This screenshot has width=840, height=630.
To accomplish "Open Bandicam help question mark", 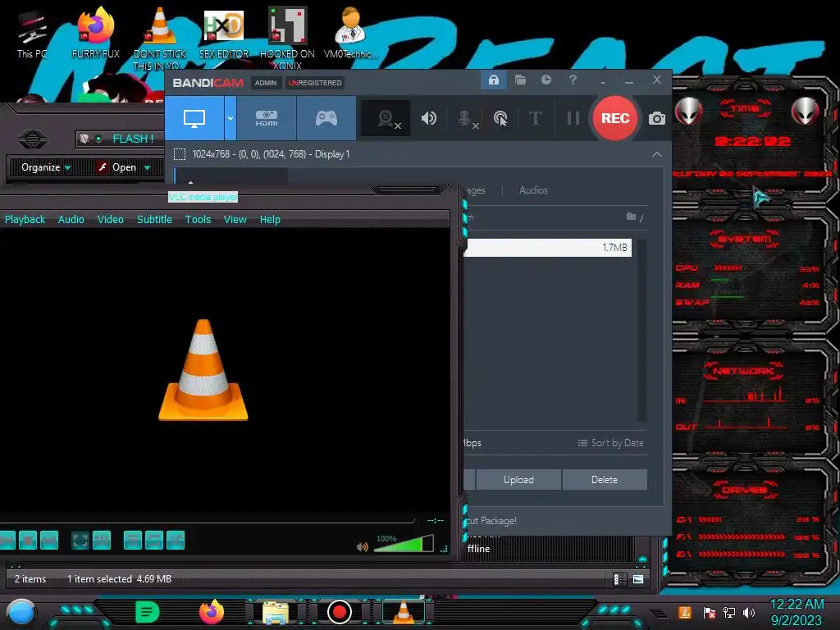I will tap(573, 80).
